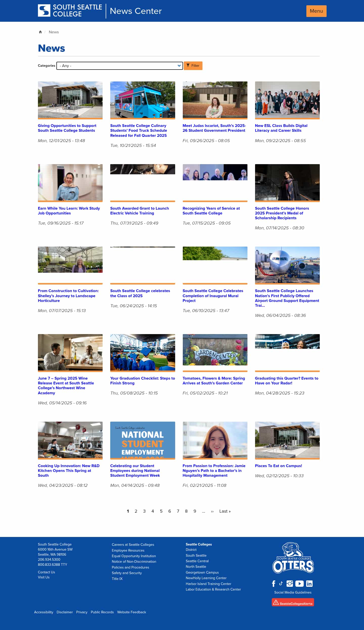Click the next page double-chevron

tap(212, 511)
